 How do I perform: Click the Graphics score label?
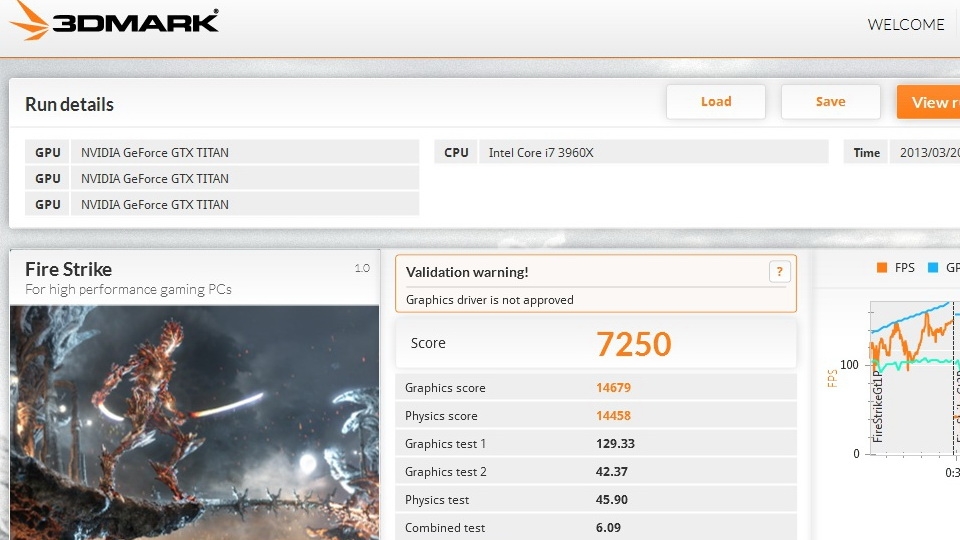(445, 388)
